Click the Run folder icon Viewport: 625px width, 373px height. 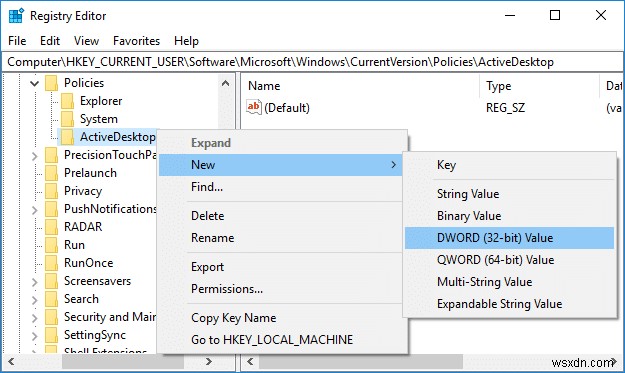52,245
